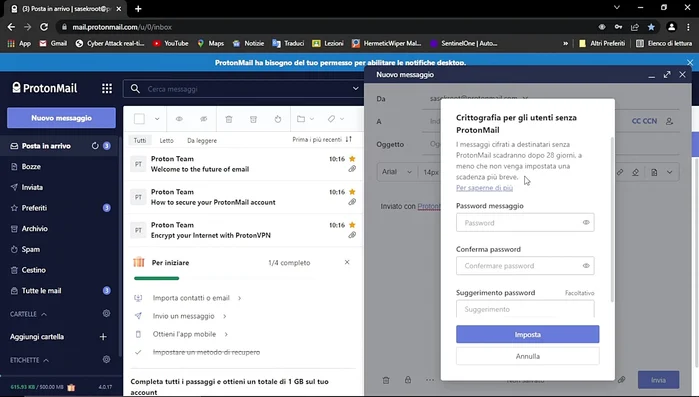Screen dimensions: 699x397
Task: Open the Move to folder dropdown
Action: point(305,119)
